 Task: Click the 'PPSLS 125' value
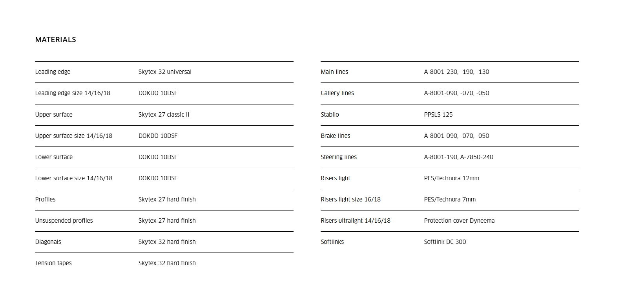(x=438, y=115)
